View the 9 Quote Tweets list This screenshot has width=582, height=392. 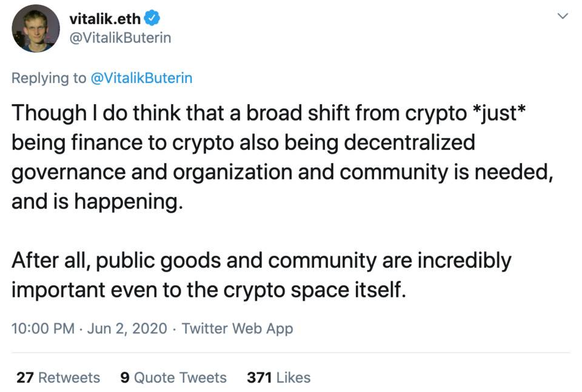(x=173, y=377)
